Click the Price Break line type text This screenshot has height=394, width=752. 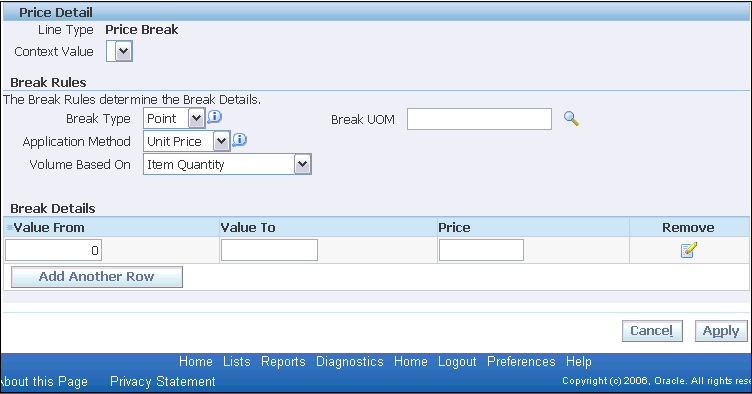pos(142,30)
